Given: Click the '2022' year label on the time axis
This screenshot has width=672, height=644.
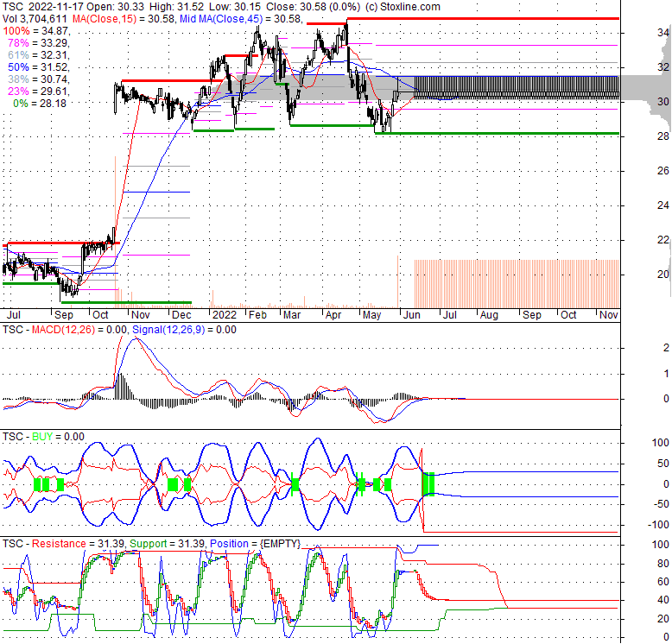Looking at the screenshot, I should 225,315.
